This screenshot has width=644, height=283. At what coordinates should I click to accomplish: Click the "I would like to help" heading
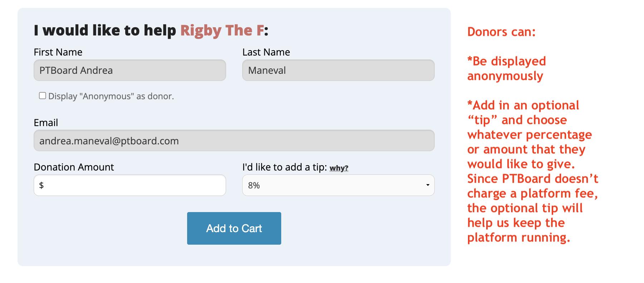[105, 30]
